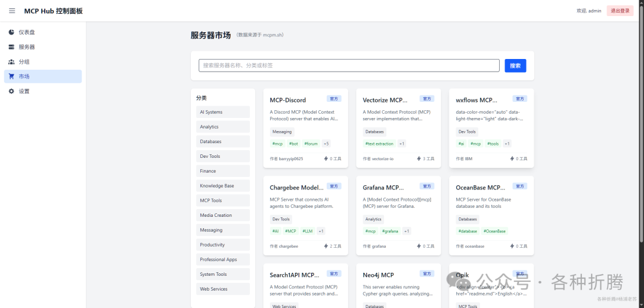
Task: Filter by Productivity category
Action: pos(223,245)
